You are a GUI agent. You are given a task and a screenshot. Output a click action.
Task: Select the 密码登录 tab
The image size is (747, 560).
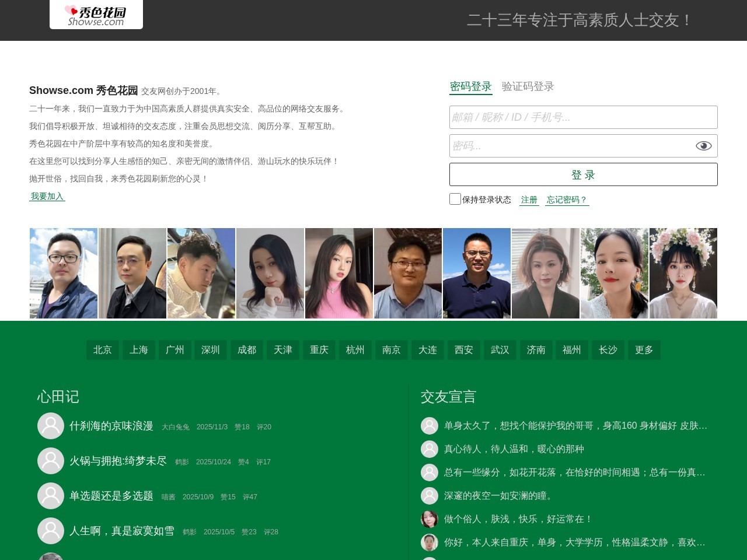pyautogui.click(x=470, y=86)
